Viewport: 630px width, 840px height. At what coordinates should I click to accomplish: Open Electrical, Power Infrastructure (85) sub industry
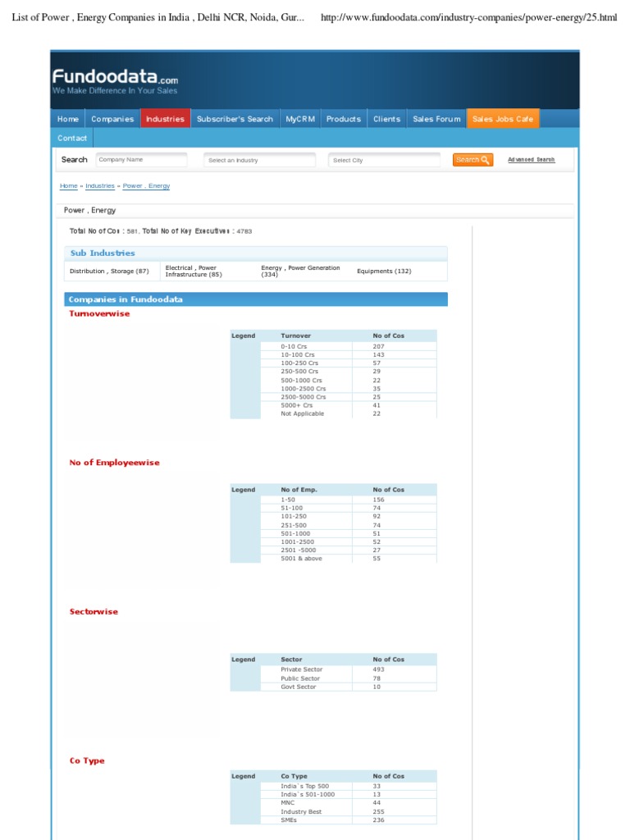(x=194, y=271)
